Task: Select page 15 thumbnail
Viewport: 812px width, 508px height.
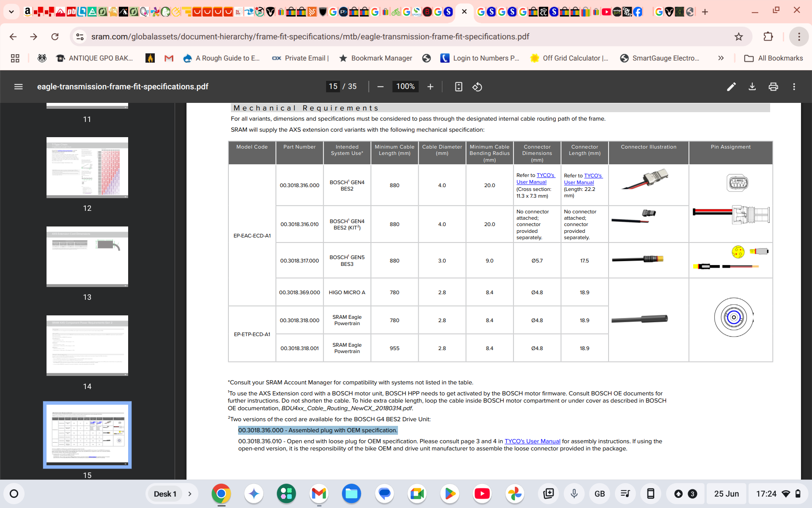Action: (87, 435)
